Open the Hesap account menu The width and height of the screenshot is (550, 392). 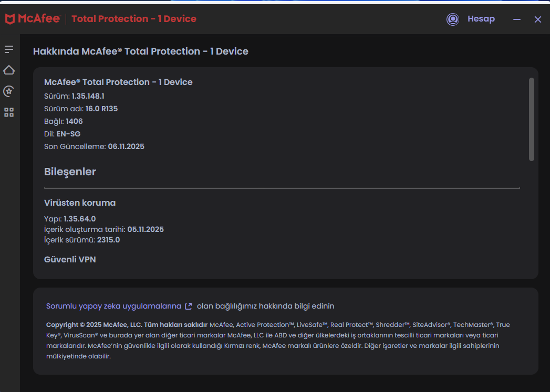[481, 19]
